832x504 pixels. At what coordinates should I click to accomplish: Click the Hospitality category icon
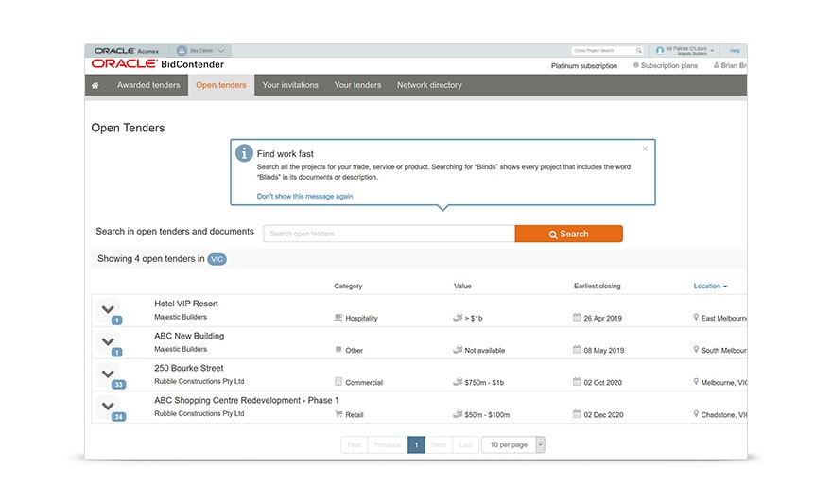click(338, 318)
